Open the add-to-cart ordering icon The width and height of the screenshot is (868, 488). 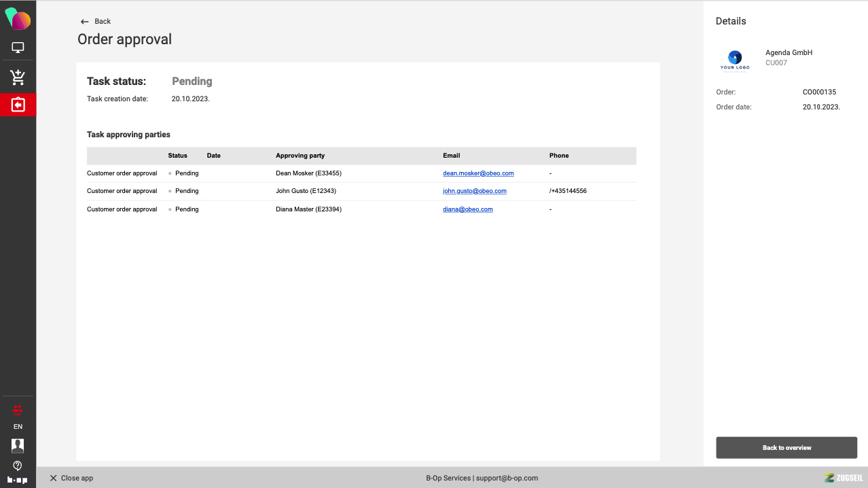click(x=18, y=77)
